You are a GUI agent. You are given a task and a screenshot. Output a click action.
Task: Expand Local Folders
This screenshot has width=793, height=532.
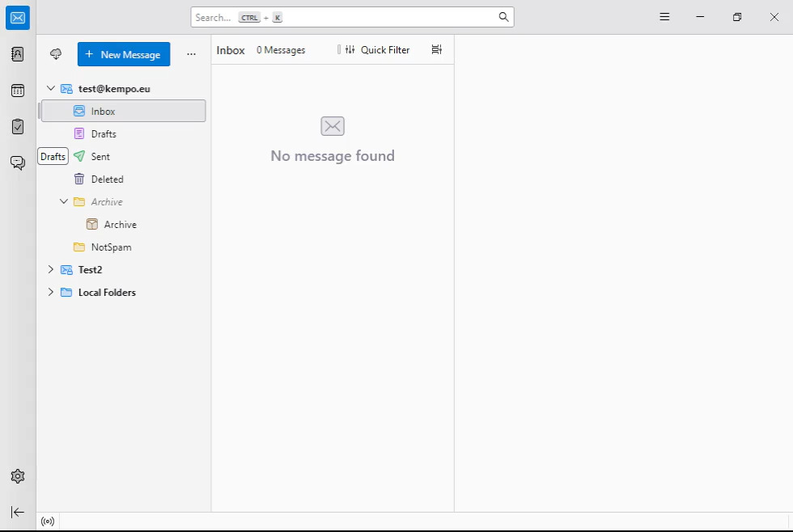(x=51, y=293)
